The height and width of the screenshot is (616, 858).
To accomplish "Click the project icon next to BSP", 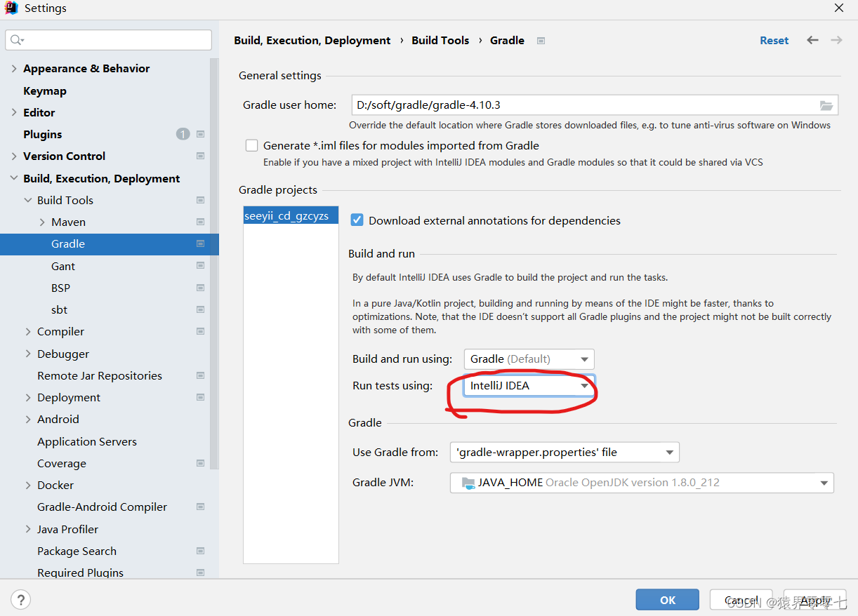I will click(200, 288).
